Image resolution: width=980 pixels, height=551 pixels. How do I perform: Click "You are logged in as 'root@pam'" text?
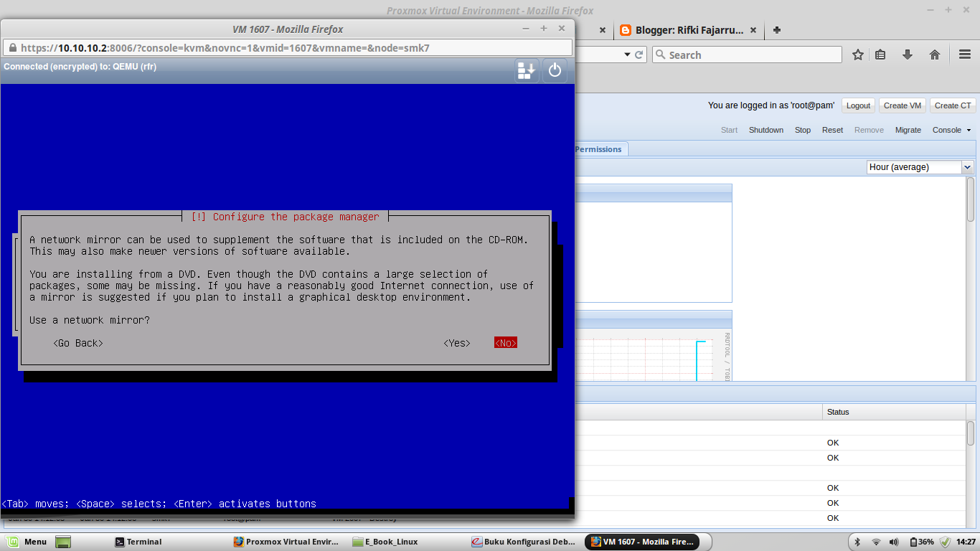coord(771,105)
